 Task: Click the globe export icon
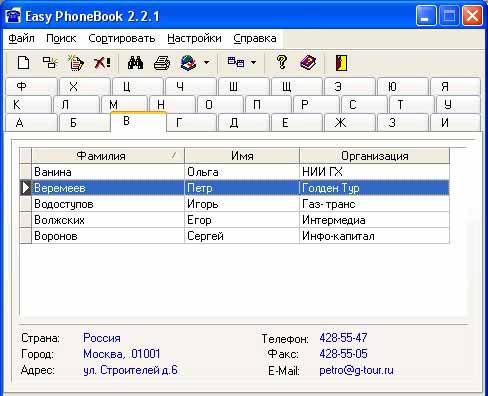point(188,63)
